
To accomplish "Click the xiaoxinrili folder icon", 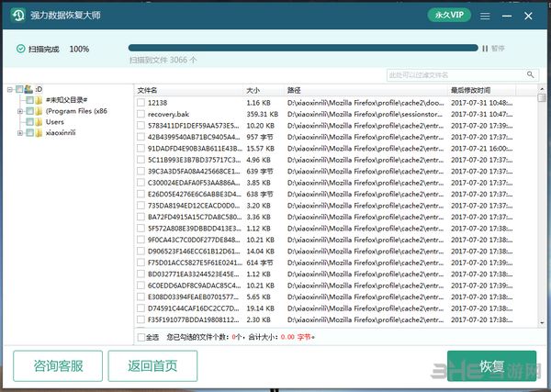I will click(x=39, y=133).
